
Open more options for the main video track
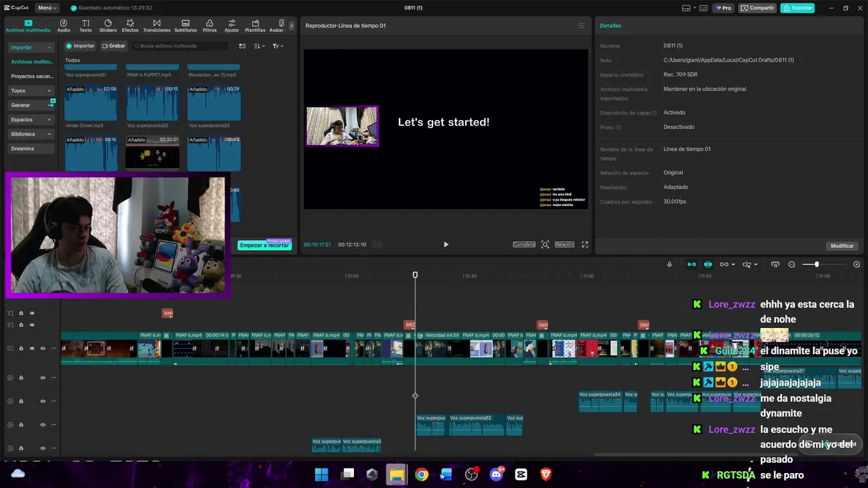(x=54, y=348)
